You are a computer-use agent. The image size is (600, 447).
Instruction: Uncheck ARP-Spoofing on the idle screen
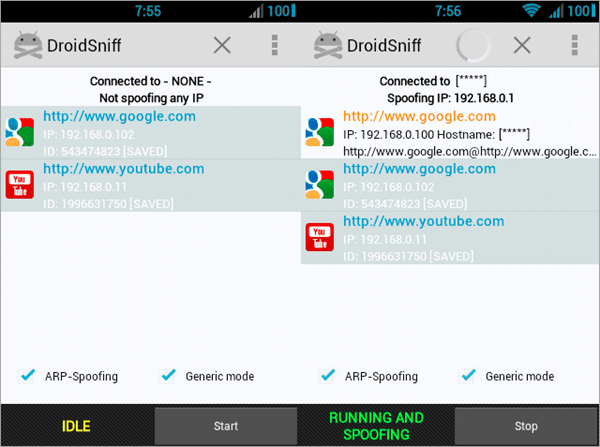point(27,376)
